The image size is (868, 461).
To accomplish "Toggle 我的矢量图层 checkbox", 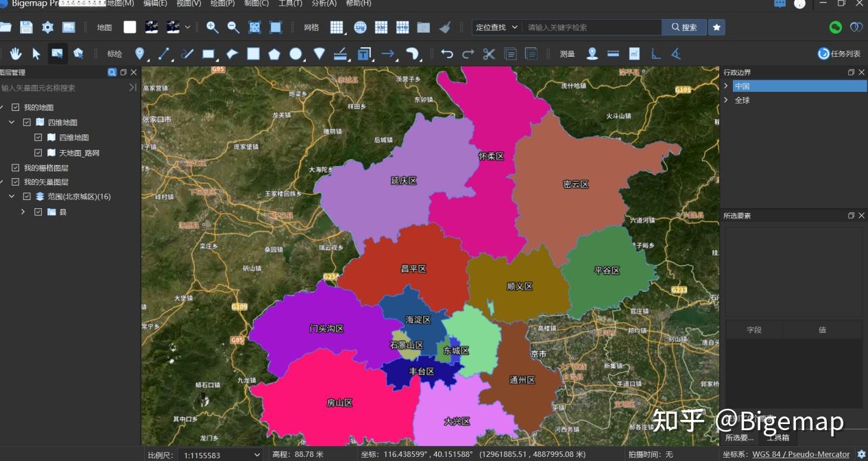I will tap(15, 182).
